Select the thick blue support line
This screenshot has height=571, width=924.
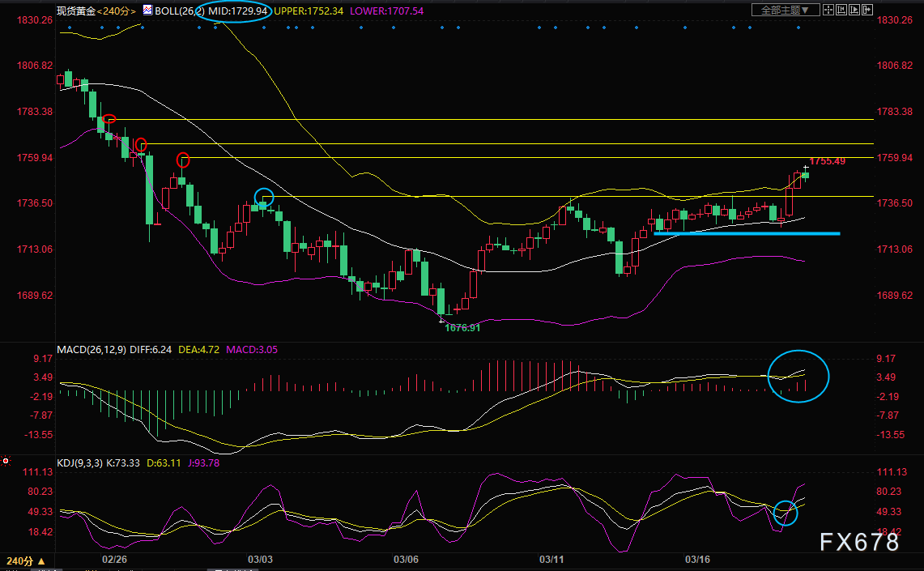(x=745, y=233)
